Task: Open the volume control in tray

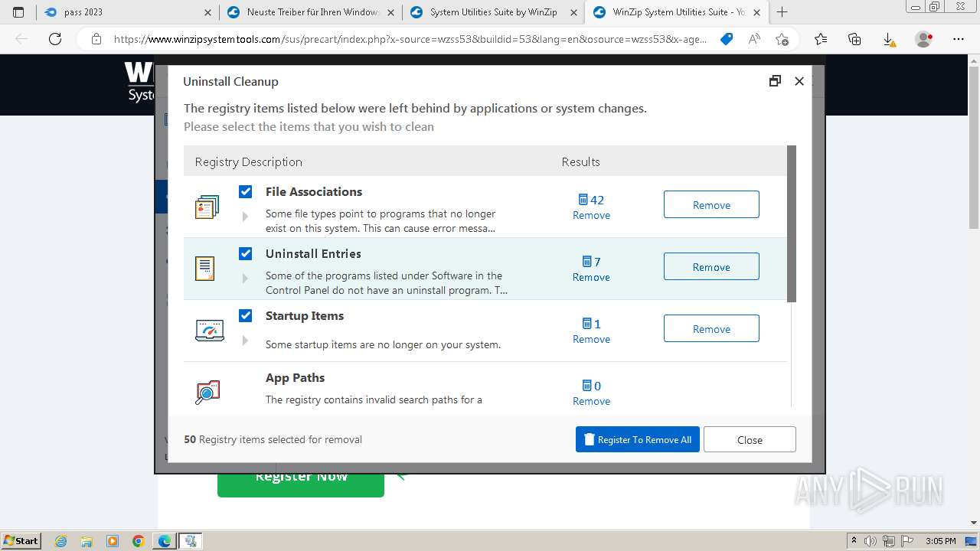Action: 871,541
